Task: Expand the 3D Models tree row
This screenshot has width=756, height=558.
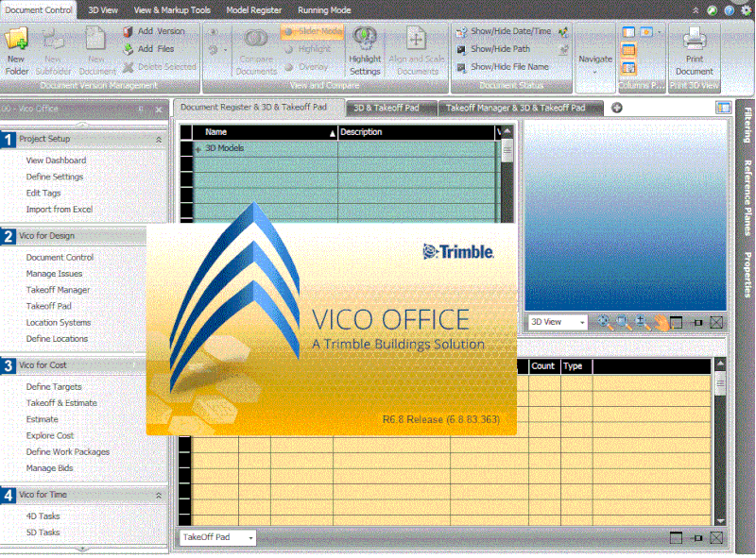Action: pyautogui.click(x=198, y=149)
